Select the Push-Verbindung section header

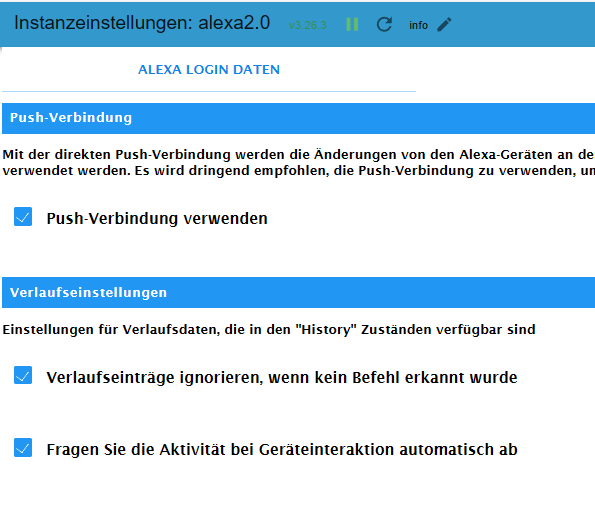pos(298,118)
